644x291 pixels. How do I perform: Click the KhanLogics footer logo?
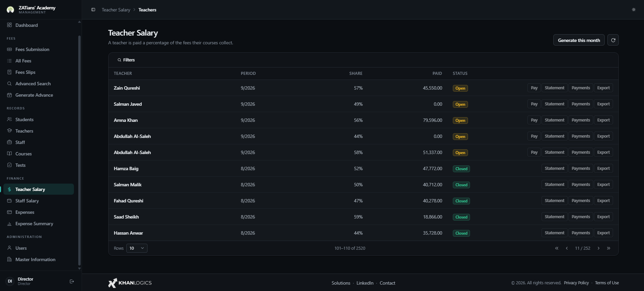[130, 283]
